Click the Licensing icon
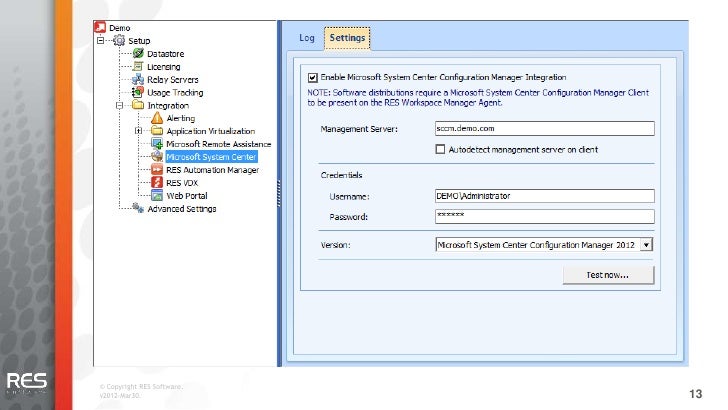Image resolution: width=728 pixels, height=410 pixels. [x=138, y=66]
